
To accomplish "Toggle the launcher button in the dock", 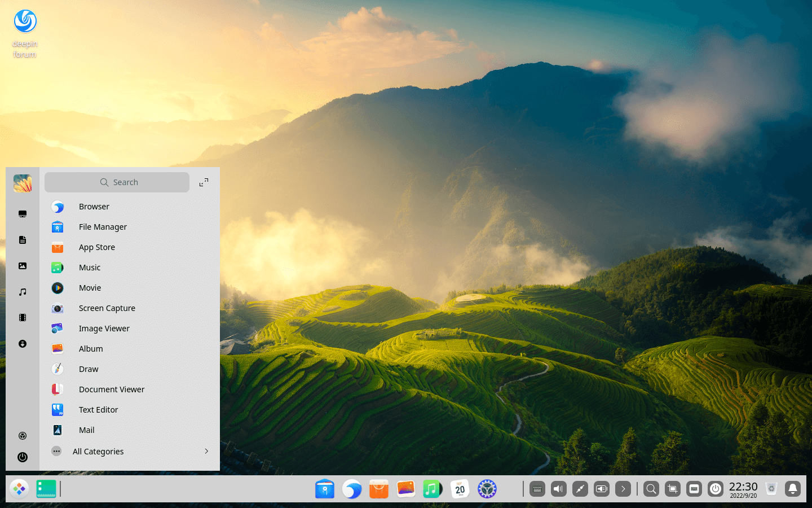I will click(x=19, y=489).
